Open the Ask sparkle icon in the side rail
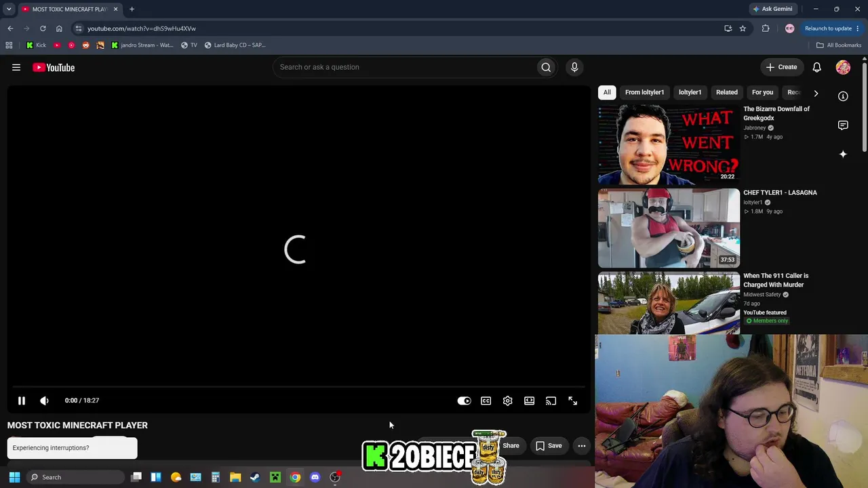Image resolution: width=868 pixels, height=488 pixels. pyautogui.click(x=843, y=155)
